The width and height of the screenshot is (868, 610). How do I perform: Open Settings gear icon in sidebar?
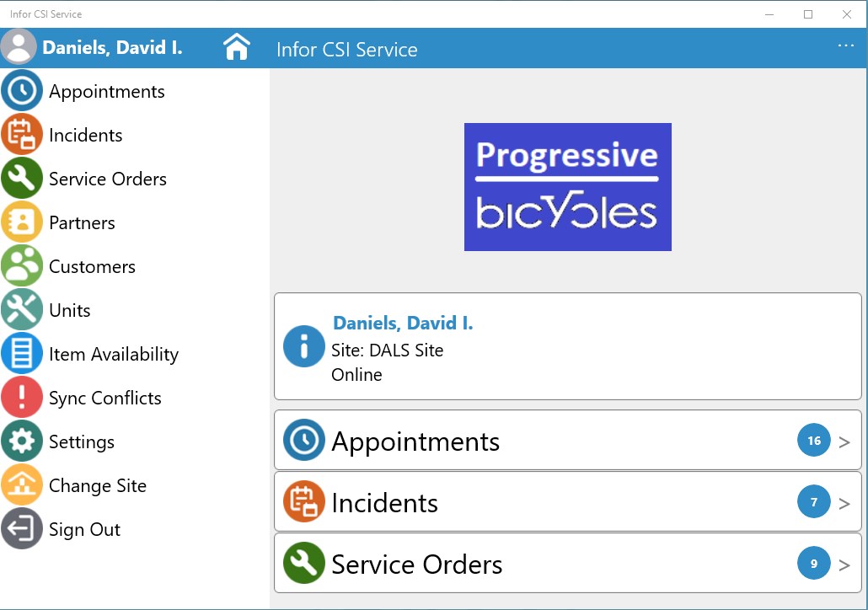click(22, 441)
